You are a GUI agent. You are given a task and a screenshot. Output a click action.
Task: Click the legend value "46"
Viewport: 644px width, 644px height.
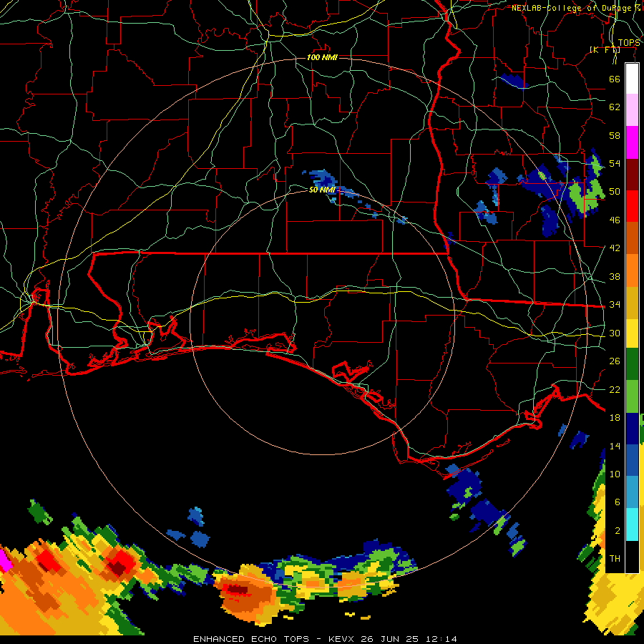[615, 220]
